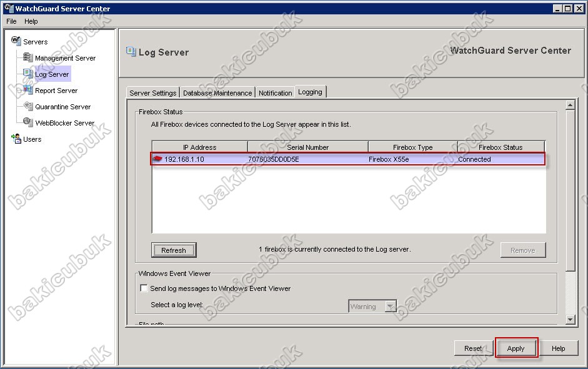
Task: Click the scroll down arrow
Action: (x=570, y=320)
